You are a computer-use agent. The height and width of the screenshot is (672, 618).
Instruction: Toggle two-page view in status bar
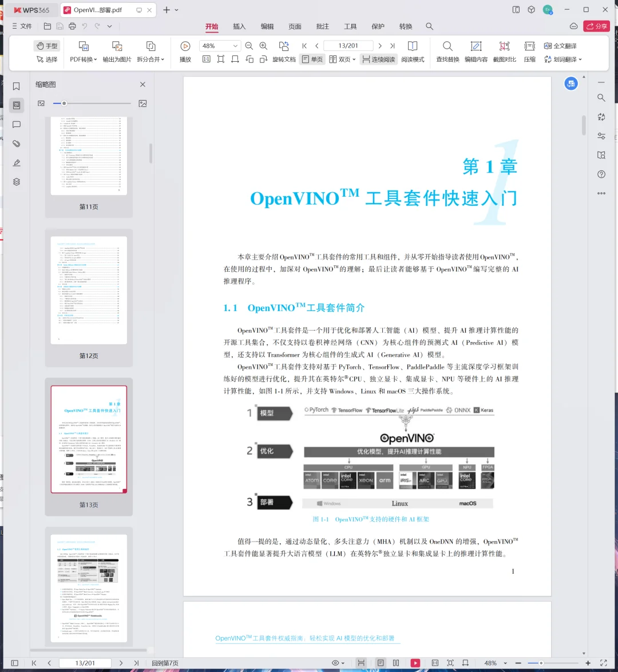(396, 663)
